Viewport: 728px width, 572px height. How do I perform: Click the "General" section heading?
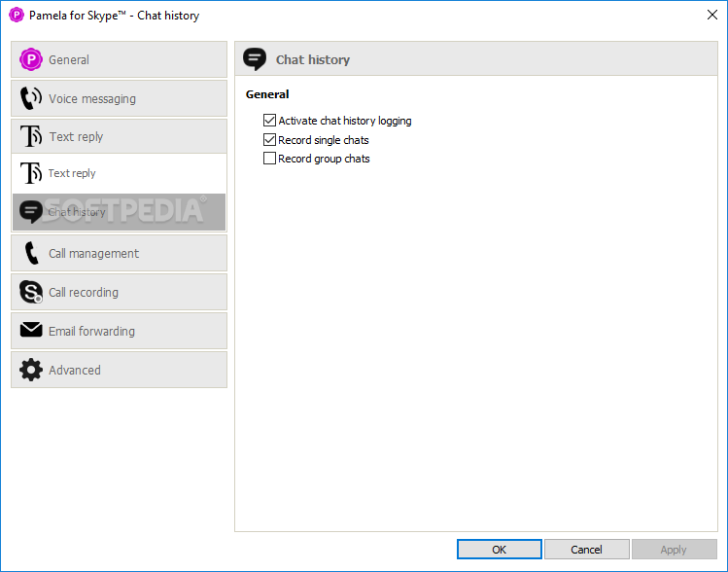click(x=267, y=94)
